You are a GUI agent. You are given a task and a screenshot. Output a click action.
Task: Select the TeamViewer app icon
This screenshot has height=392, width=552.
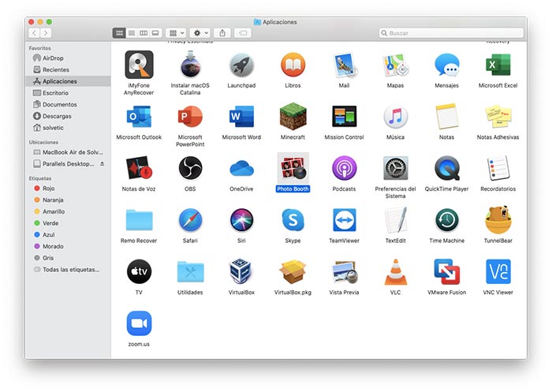pyautogui.click(x=345, y=220)
